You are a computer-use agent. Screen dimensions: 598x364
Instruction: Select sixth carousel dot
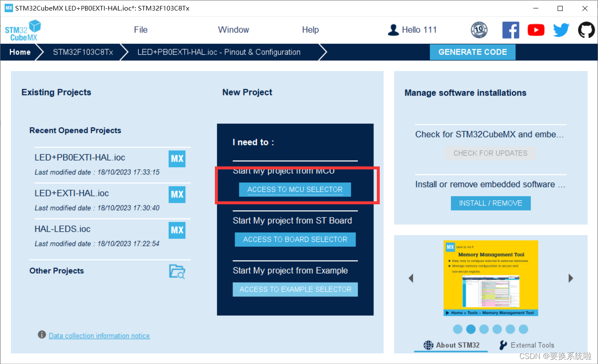point(523,329)
